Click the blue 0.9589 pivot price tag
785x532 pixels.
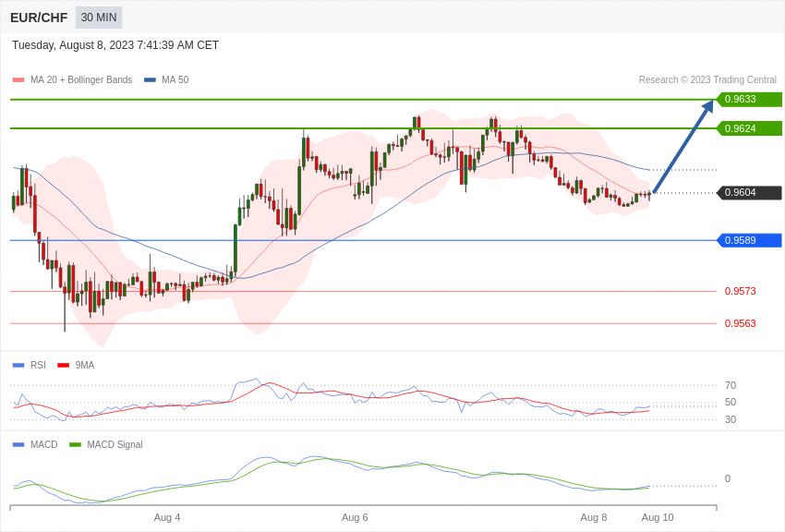(749, 241)
